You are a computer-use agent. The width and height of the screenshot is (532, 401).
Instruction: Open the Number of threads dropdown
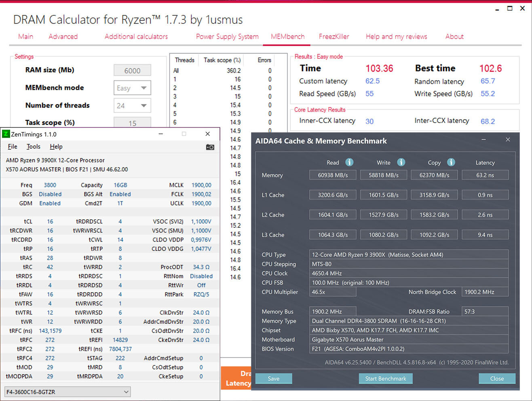pyautogui.click(x=132, y=106)
